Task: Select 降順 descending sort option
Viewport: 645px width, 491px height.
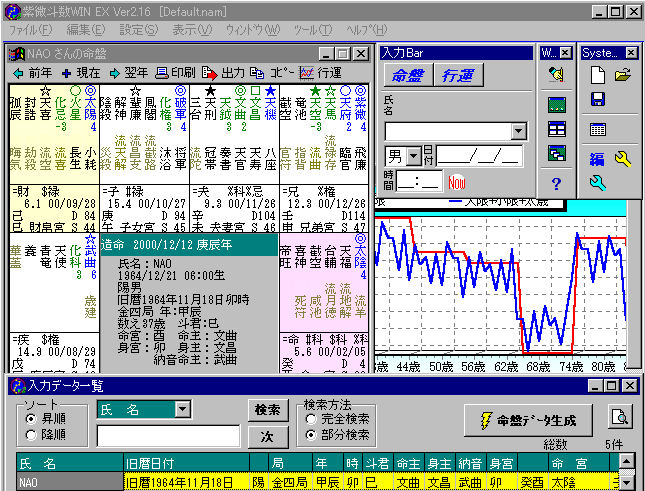Action: point(29,435)
